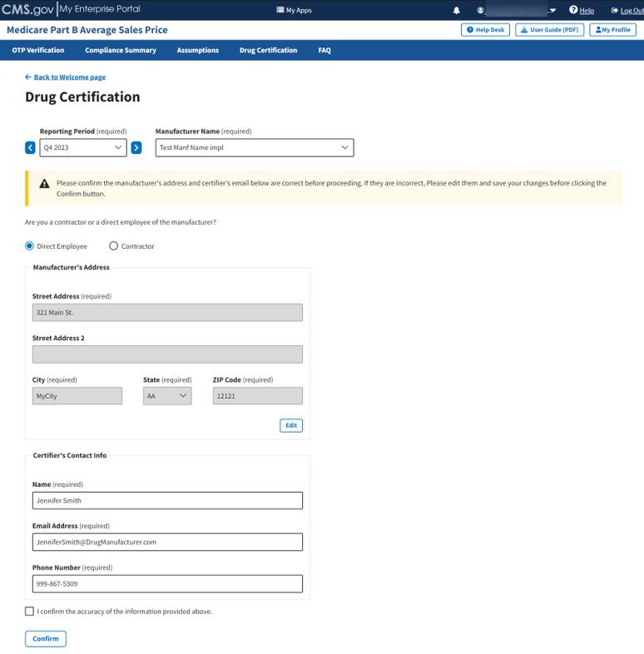Select the Contractor radio button
This screenshot has width=644, height=654.
click(114, 246)
